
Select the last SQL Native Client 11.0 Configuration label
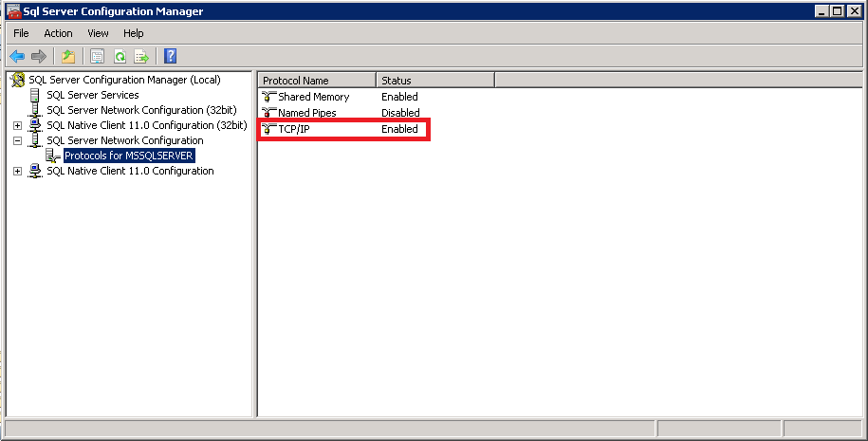point(130,171)
